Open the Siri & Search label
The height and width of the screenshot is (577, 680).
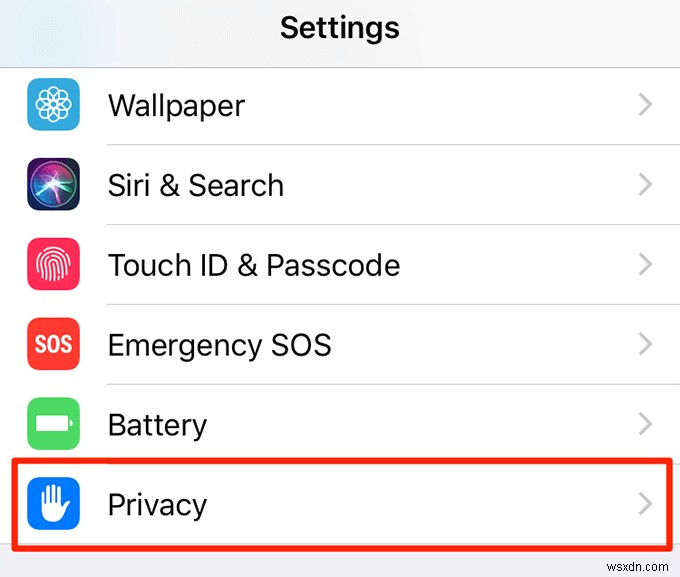click(195, 185)
